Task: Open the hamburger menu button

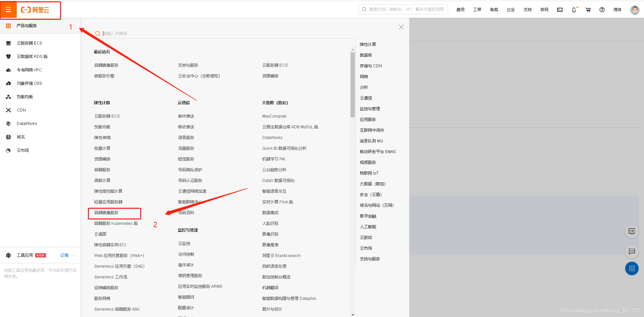Action: pos(8,10)
